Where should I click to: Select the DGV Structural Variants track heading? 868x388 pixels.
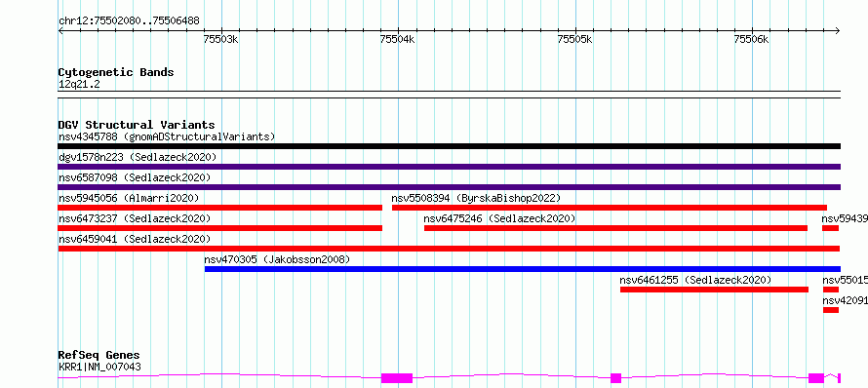tap(137, 125)
